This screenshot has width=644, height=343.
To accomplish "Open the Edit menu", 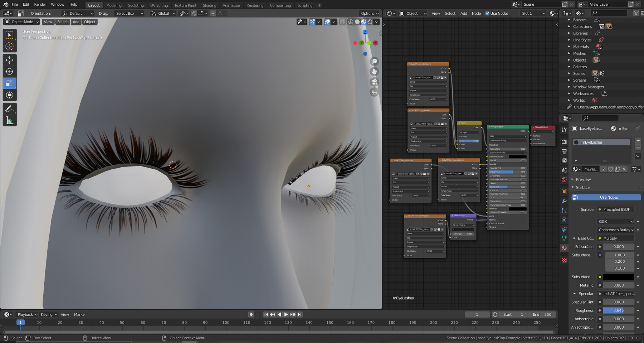I will coord(26,4).
